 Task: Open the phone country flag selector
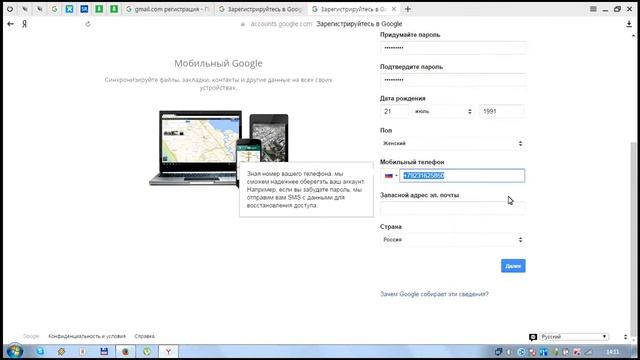[x=390, y=176]
